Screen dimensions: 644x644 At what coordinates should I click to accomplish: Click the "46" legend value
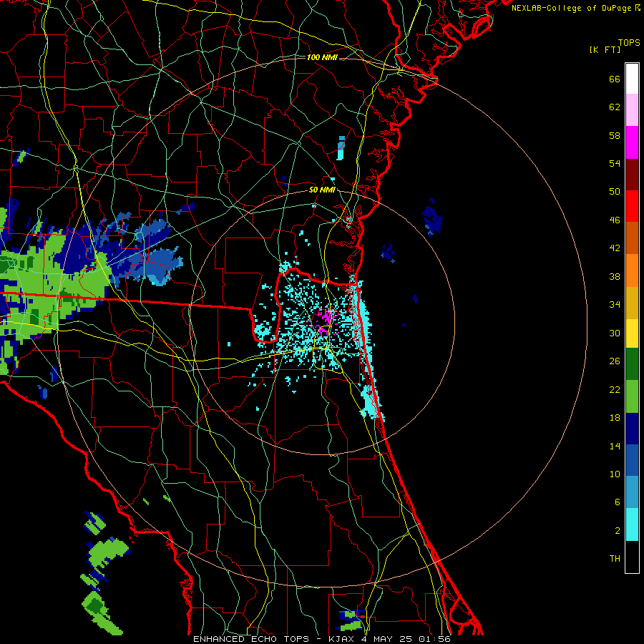pyautogui.click(x=615, y=220)
